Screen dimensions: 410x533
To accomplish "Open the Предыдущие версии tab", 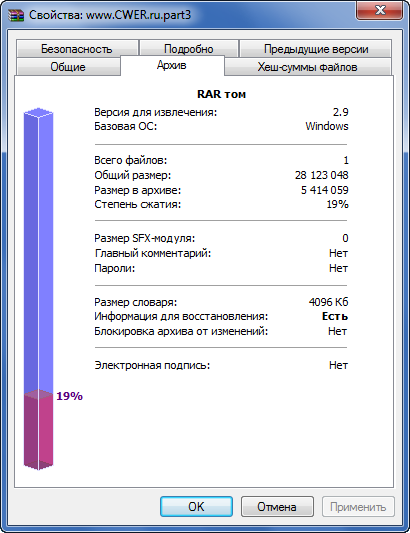I will (x=316, y=49).
